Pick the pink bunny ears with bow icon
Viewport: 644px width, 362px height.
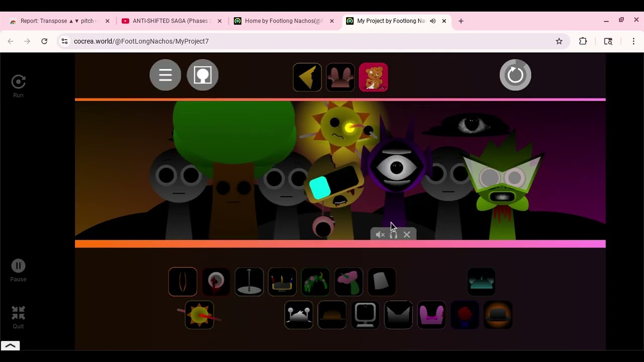432,315
